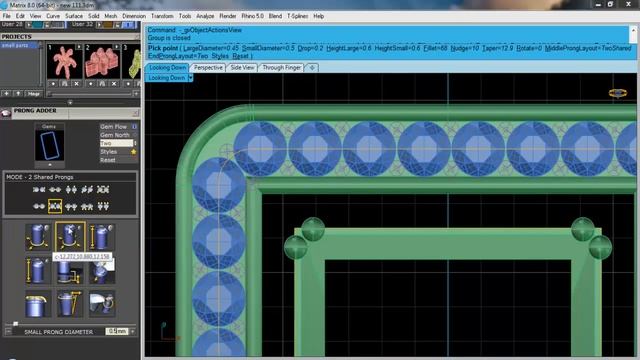Click the Prong Adder tool header icon
This screenshot has width=640, height=360.
[6, 113]
